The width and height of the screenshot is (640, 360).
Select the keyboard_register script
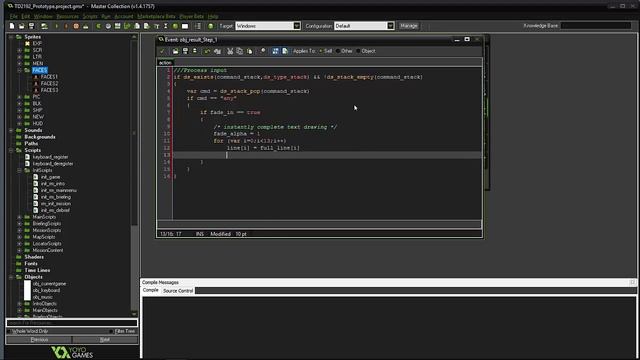[x=50, y=157]
